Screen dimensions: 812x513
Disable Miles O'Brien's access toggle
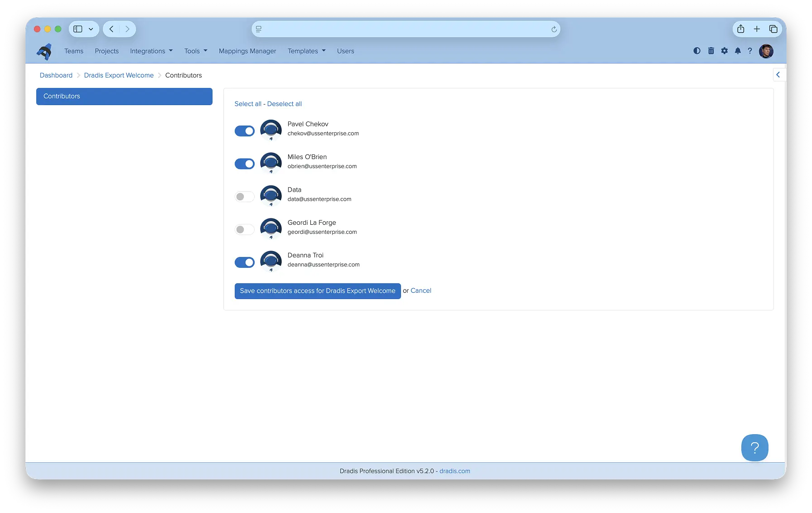tap(245, 164)
